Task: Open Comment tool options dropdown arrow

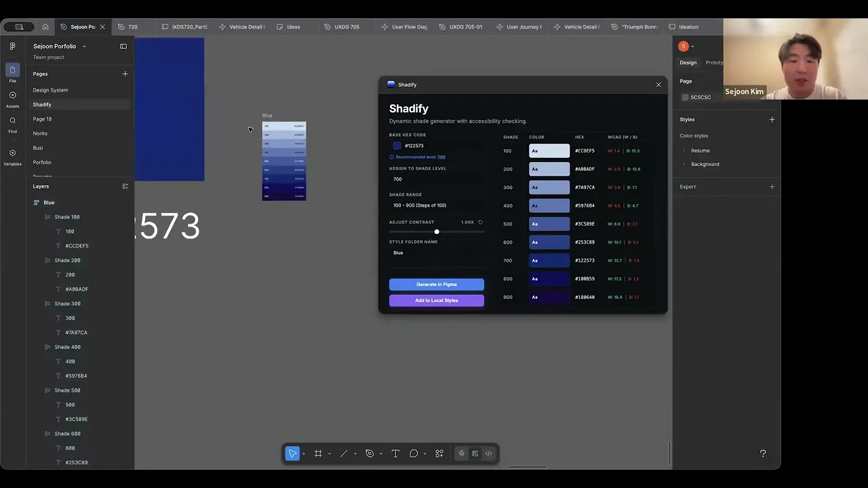Action: (x=425, y=453)
